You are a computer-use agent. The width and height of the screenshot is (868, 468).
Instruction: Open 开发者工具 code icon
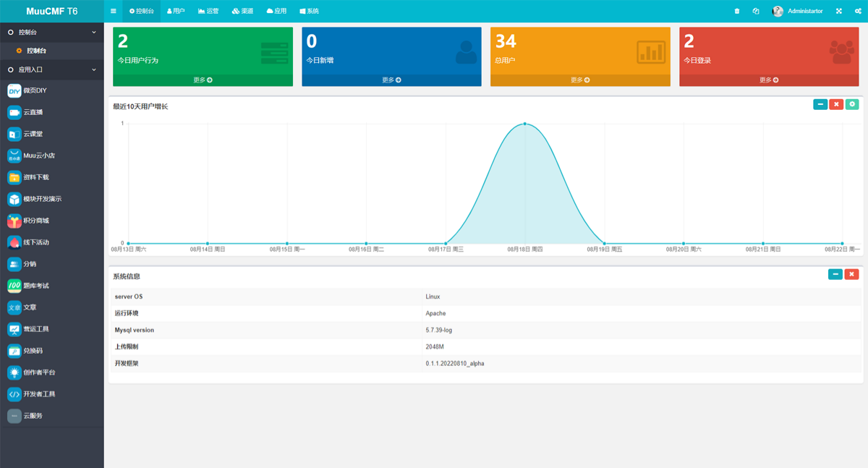[x=14, y=394]
